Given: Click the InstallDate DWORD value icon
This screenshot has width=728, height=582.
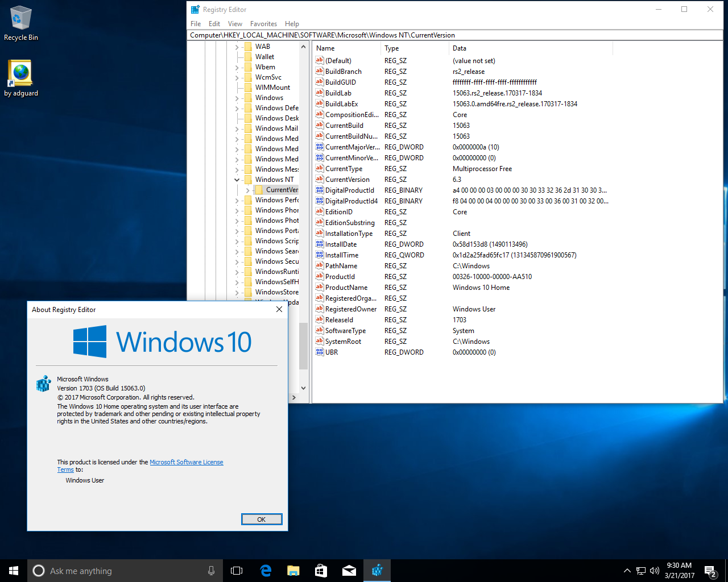Looking at the screenshot, I should pyautogui.click(x=320, y=244).
